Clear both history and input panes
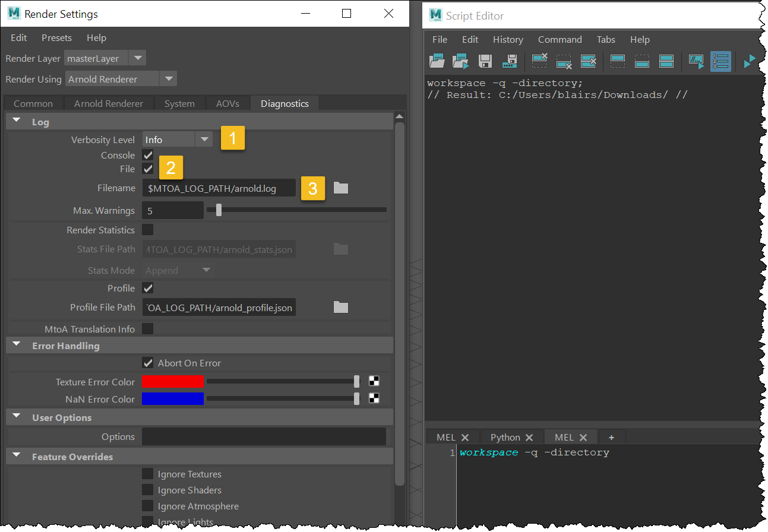This screenshot has width=768, height=532. coord(588,61)
